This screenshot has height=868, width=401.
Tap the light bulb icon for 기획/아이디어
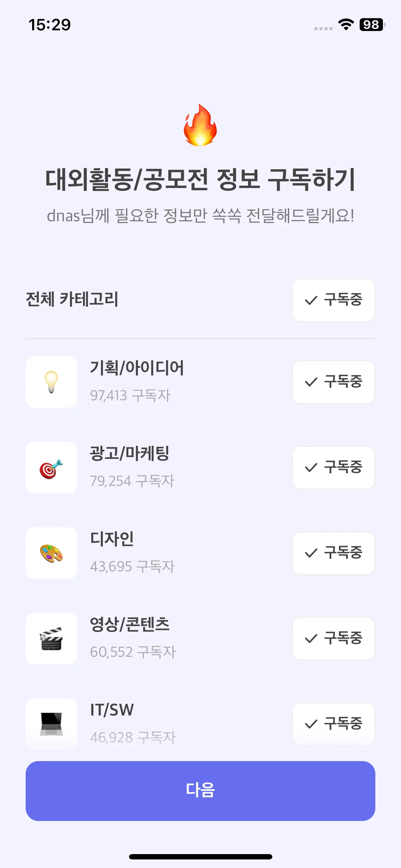pyautogui.click(x=51, y=382)
